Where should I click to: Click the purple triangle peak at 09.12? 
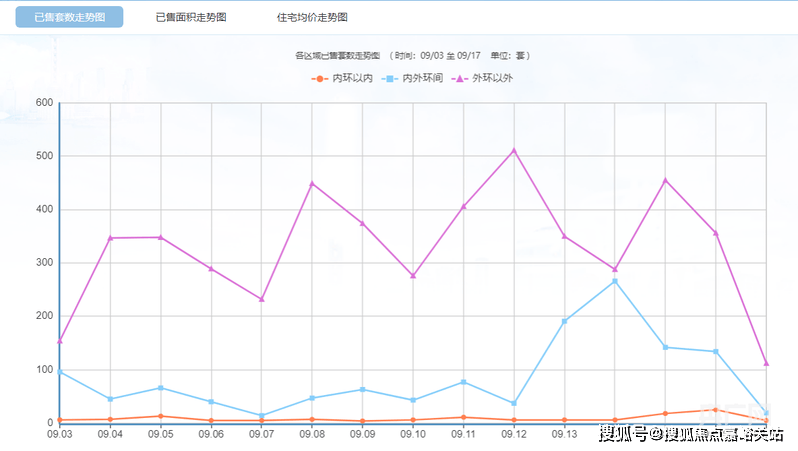[x=514, y=150]
